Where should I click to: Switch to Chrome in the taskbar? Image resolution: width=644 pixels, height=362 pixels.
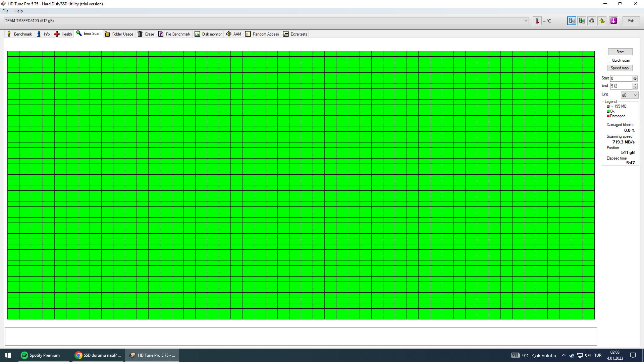98,355
